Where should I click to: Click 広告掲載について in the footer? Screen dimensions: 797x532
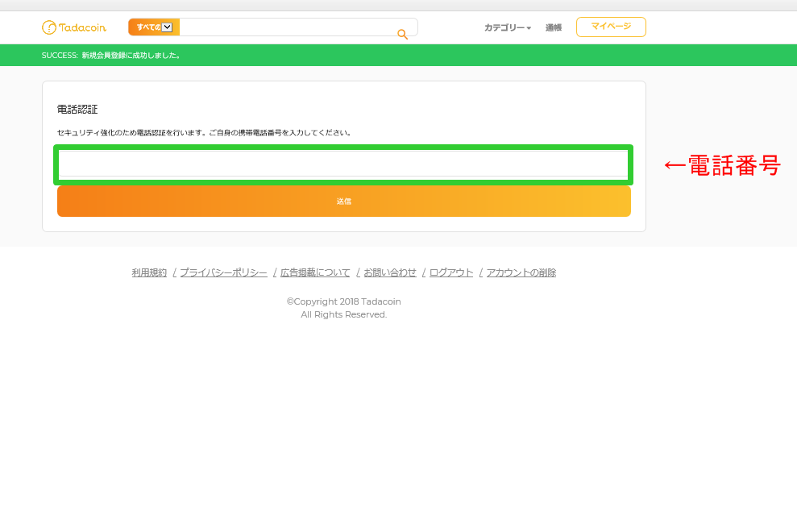[x=315, y=272]
